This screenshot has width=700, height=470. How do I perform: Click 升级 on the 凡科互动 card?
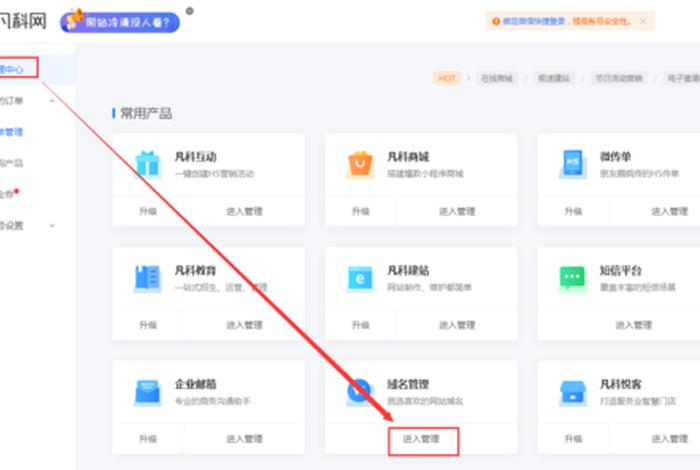tap(148, 211)
